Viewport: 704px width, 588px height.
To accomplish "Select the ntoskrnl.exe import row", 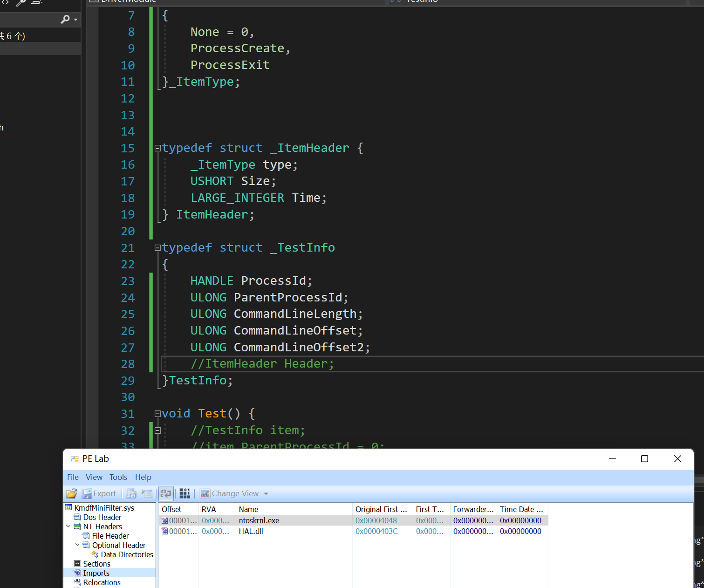I will (x=353, y=520).
